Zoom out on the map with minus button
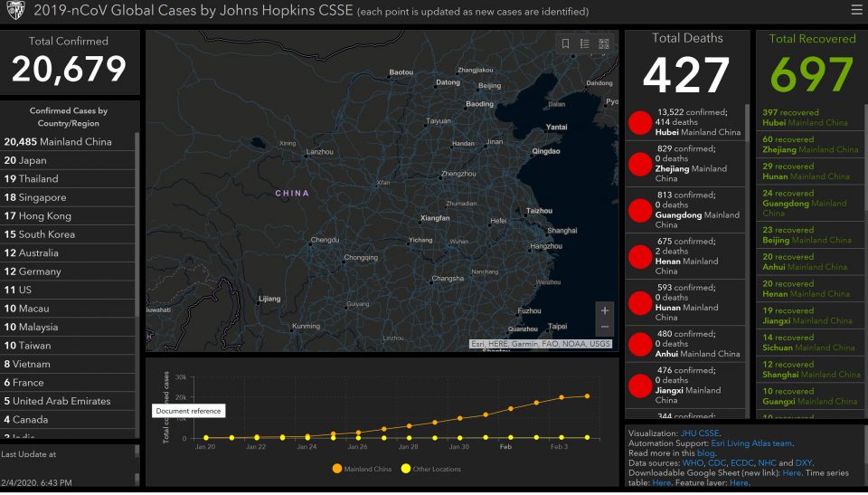Viewport: 868px width, 495px height. (x=605, y=327)
